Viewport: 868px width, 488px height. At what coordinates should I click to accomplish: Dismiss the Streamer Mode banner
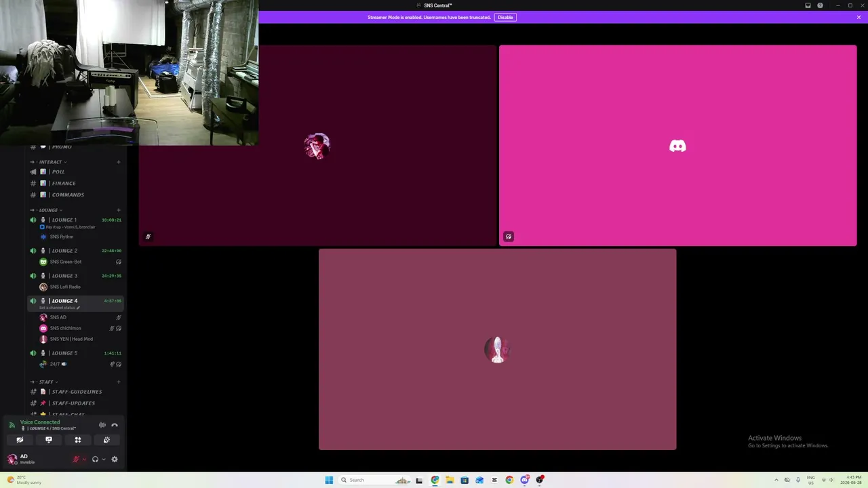click(859, 17)
